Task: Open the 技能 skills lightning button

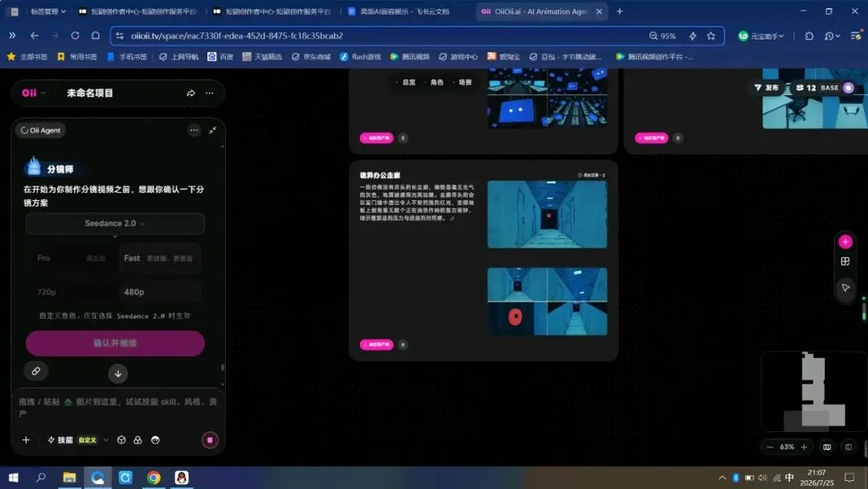Action: 59,440
